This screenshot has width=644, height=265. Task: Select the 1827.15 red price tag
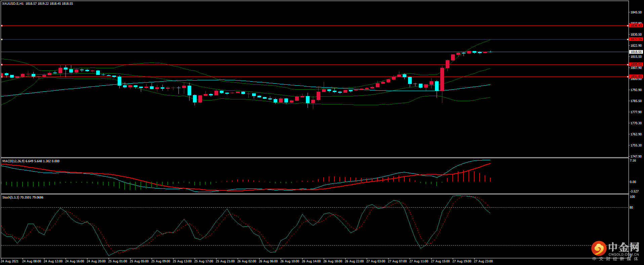[636, 39]
